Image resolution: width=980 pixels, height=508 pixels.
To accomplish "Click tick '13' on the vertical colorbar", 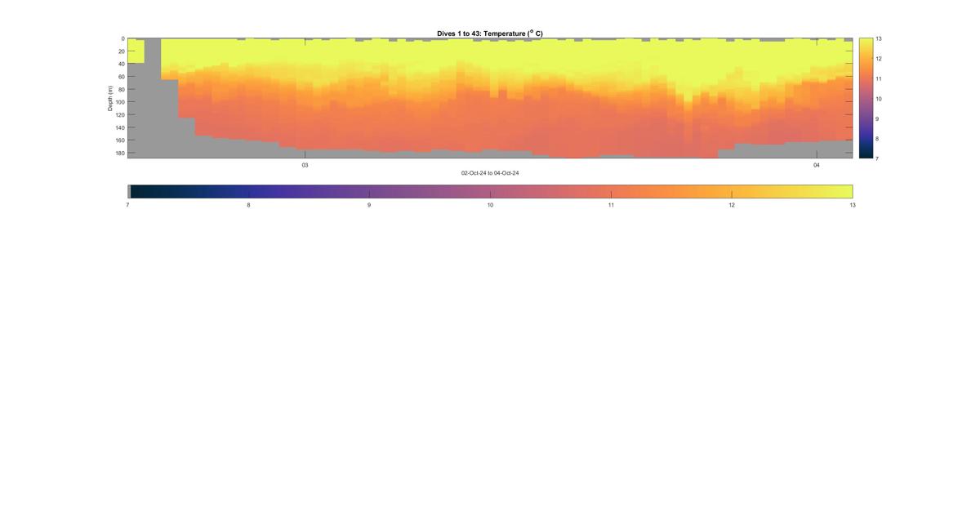I will tap(879, 38).
